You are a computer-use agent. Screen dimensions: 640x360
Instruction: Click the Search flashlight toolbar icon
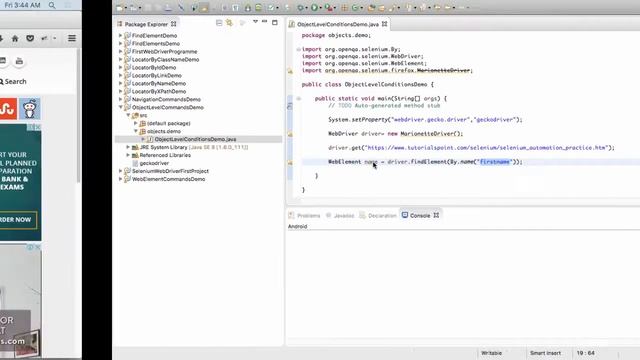(391, 7)
